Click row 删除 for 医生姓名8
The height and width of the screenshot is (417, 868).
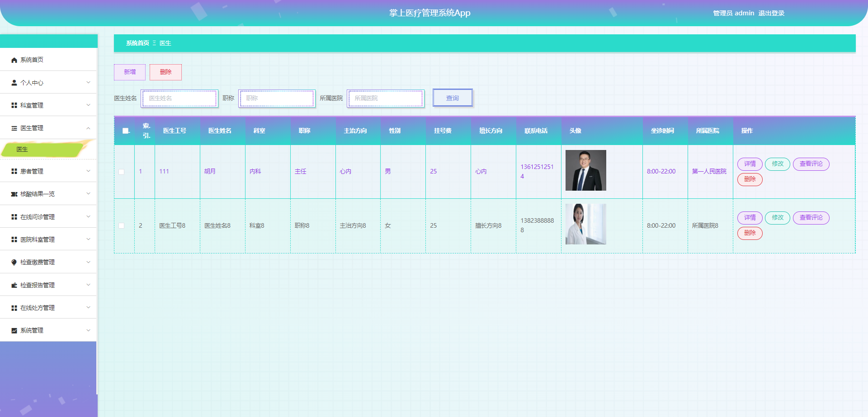pyautogui.click(x=750, y=233)
